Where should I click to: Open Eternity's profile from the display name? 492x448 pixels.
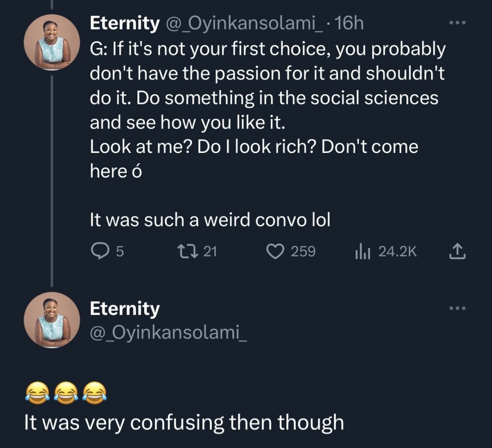[124, 23]
